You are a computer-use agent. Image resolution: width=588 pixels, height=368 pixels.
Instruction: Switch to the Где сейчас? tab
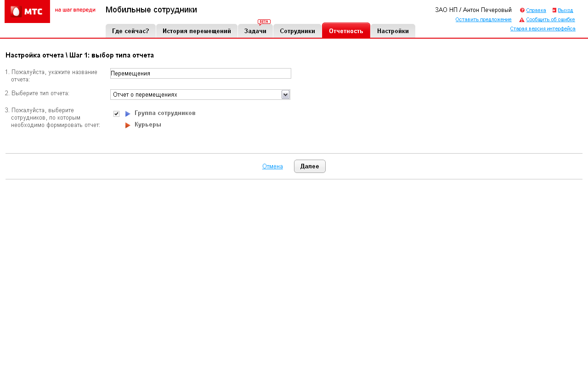[130, 31]
